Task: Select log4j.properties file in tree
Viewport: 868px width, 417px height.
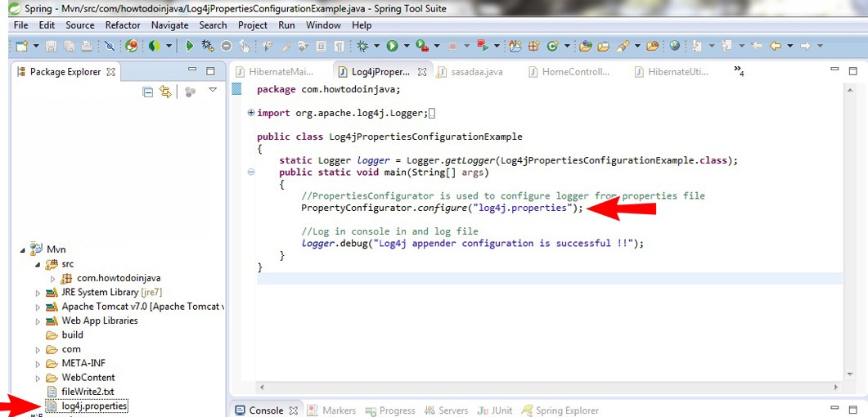Action: (87, 406)
